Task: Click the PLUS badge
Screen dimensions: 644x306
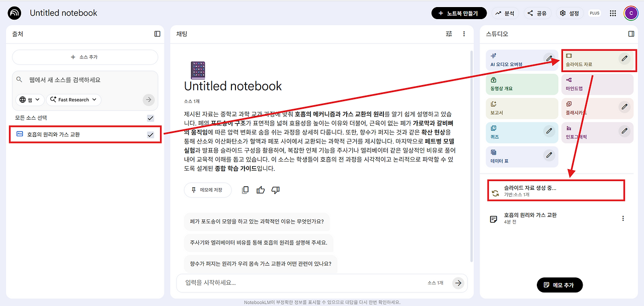Action: pyautogui.click(x=595, y=13)
